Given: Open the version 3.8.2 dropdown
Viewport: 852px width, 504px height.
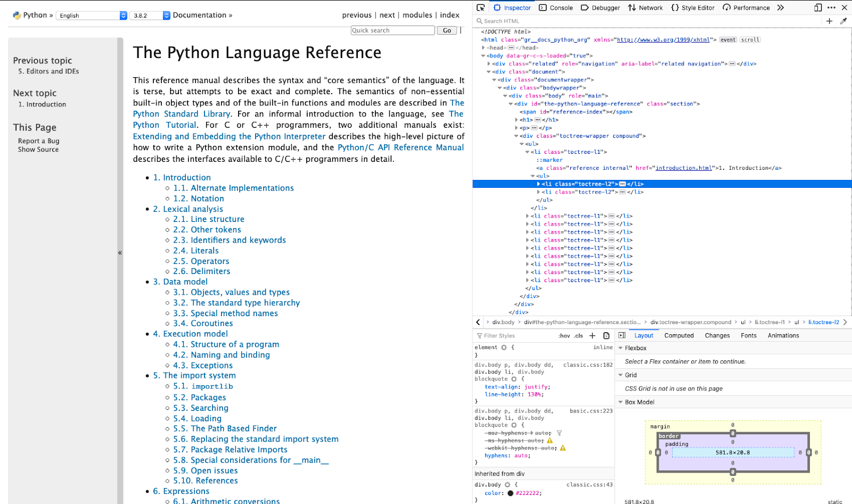Looking at the screenshot, I should pos(151,15).
